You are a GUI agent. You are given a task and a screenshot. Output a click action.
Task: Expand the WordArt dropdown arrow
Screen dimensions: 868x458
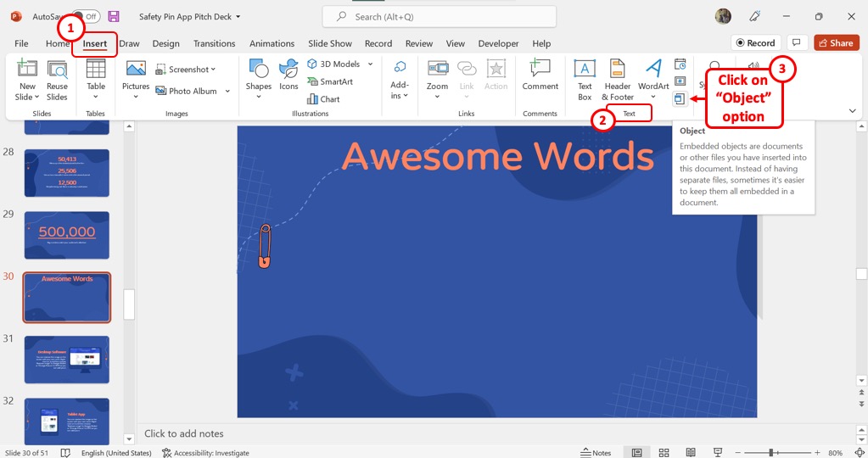click(653, 97)
